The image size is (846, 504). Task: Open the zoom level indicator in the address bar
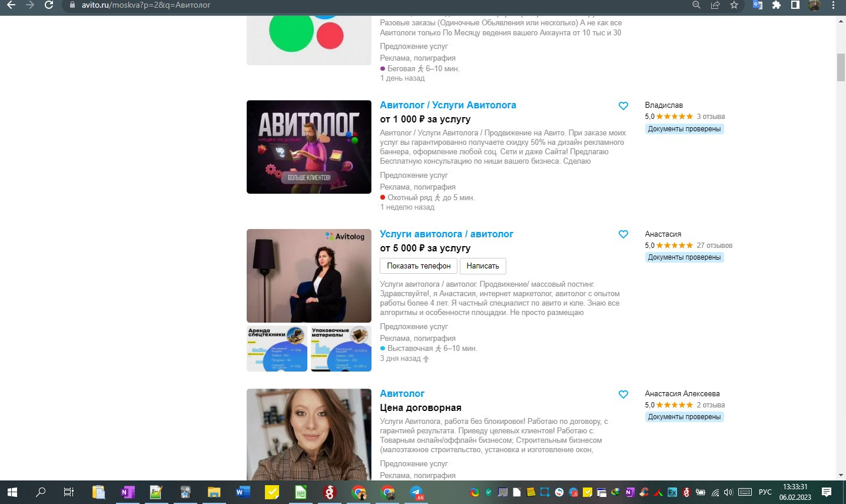pos(696,5)
